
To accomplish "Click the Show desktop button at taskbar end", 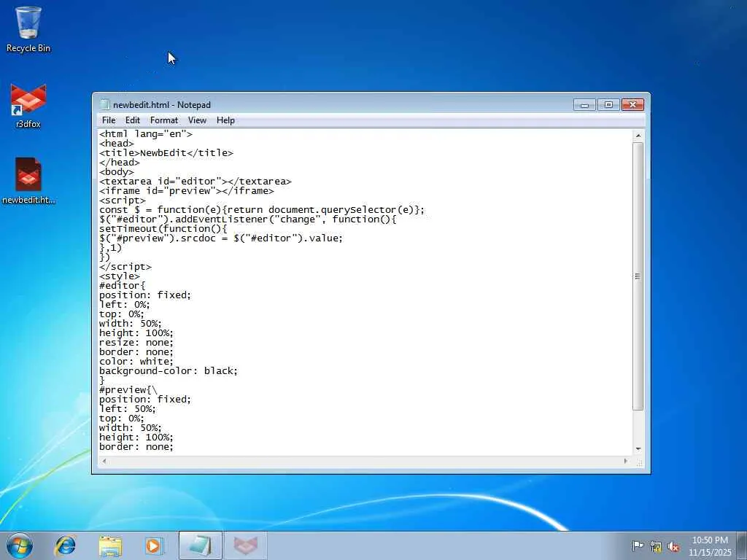I will coord(742,545).
